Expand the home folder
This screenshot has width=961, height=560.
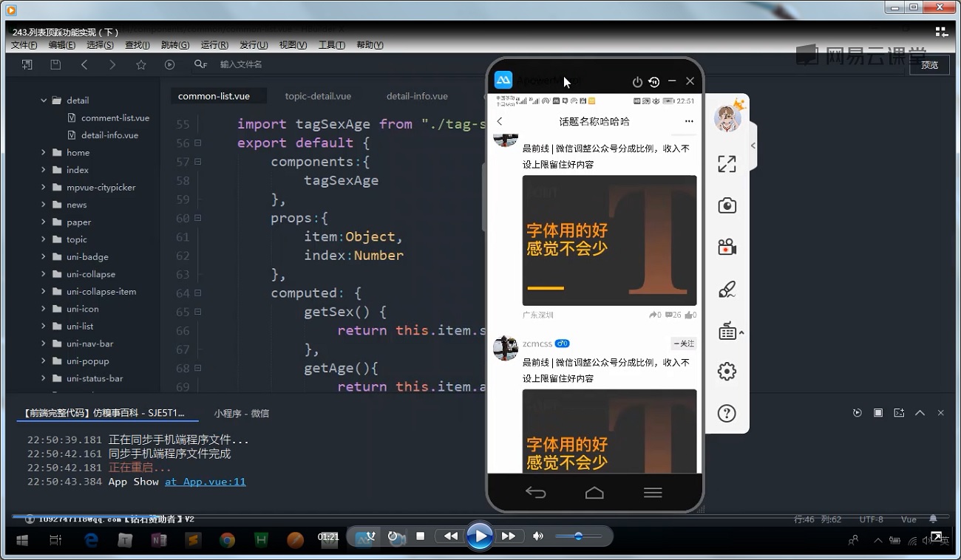point(44,153)
